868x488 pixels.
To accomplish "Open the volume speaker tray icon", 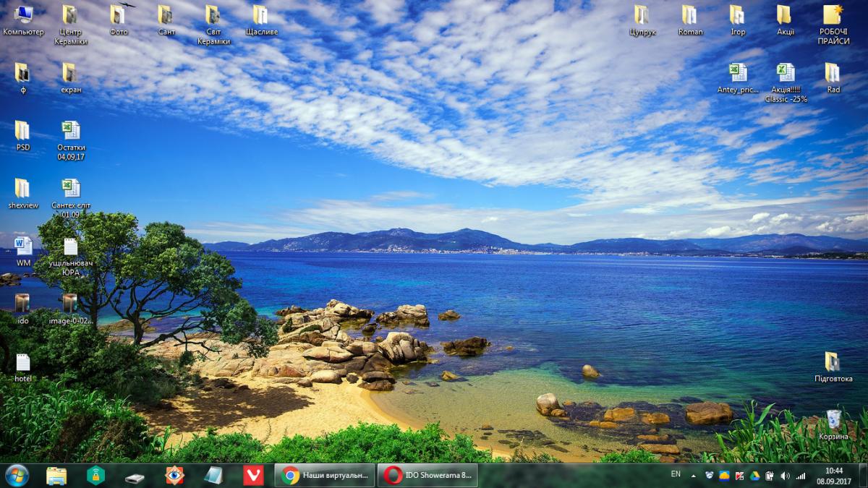I will 785,476.
